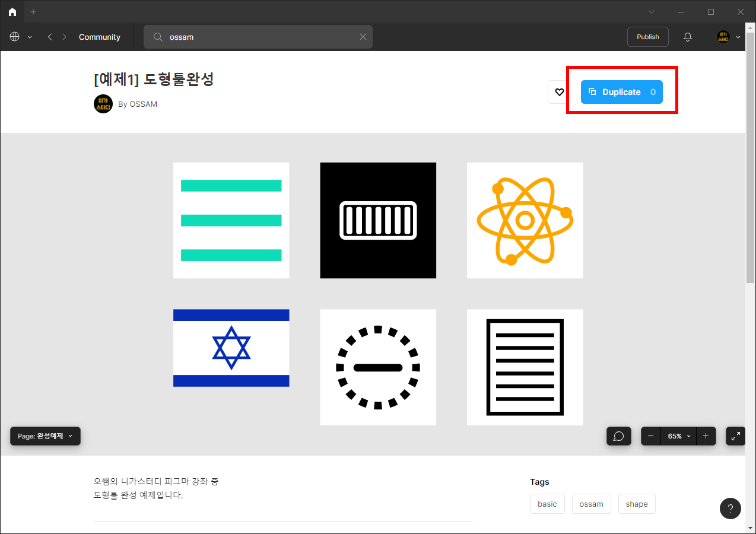756x534 pixels.
Task: Select the black container icon thumbnail
Action: 378,220
